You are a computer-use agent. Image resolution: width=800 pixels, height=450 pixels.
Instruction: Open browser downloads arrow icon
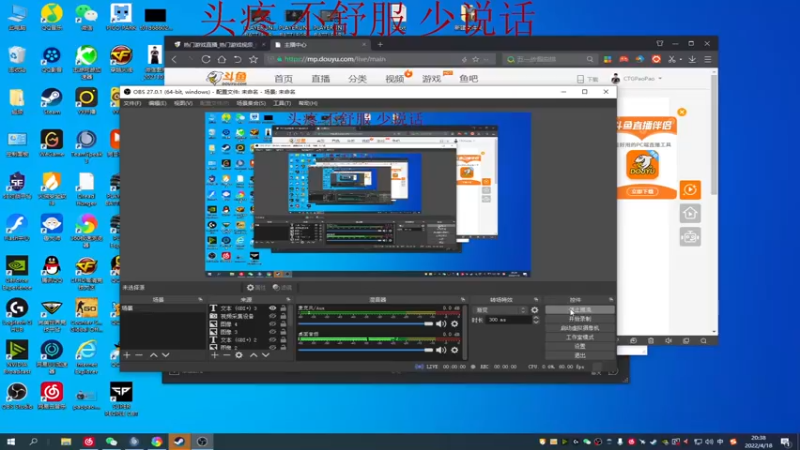point(692,59)
